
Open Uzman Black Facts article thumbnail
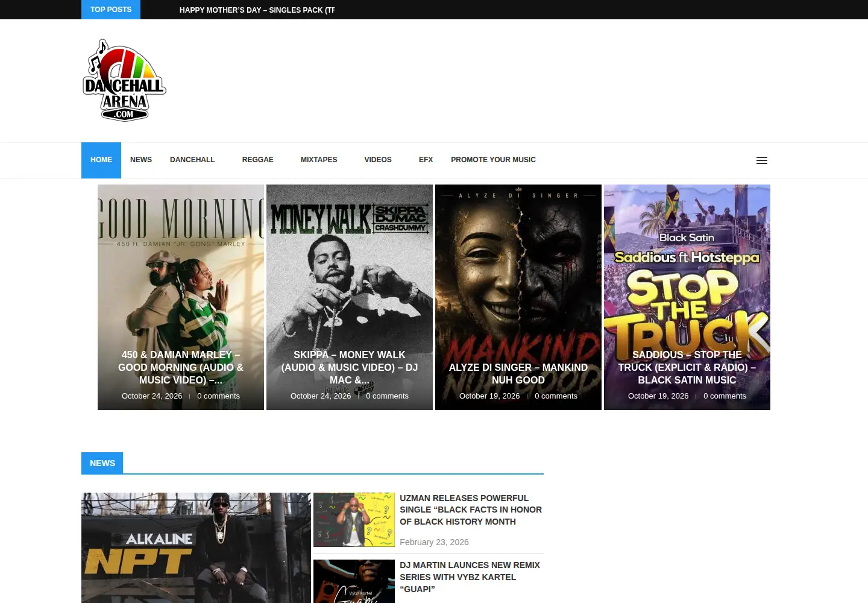354,520
